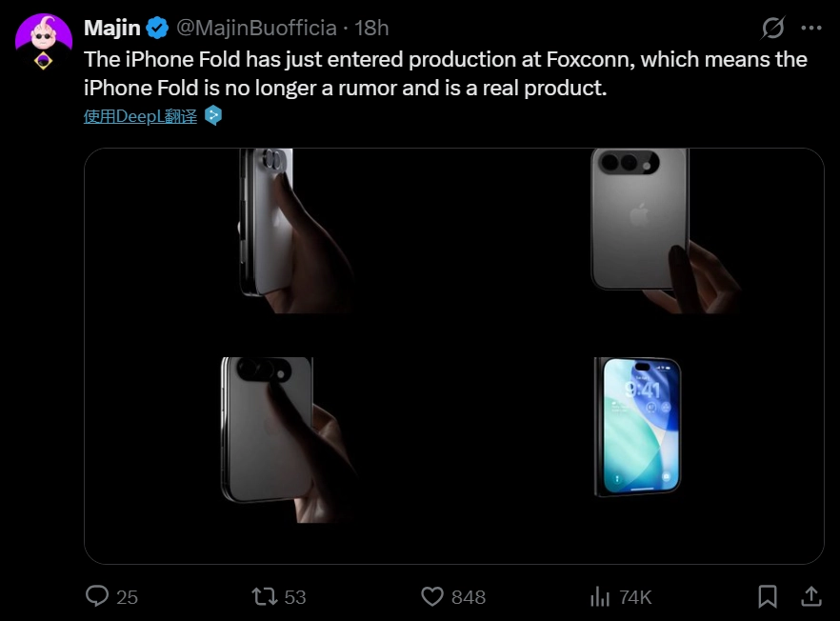Image resolution: width=840 pixels, height=621 pixels.
Task: Click the bar chart views icon
Action: tap(599, 596)
